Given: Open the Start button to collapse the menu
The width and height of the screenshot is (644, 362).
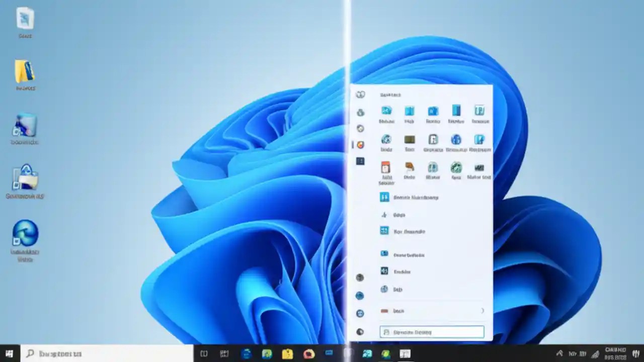Looking at the screenshot, I should tap(9, 354).
